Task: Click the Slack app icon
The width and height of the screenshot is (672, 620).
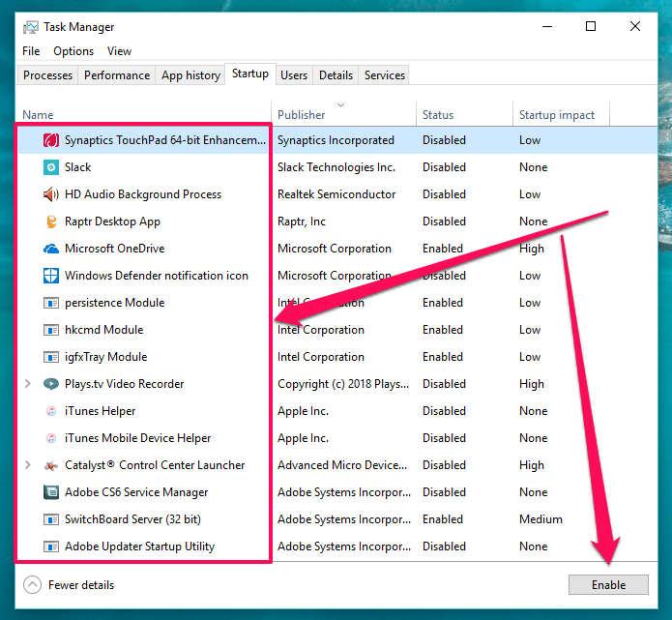Action: (51, 167)
